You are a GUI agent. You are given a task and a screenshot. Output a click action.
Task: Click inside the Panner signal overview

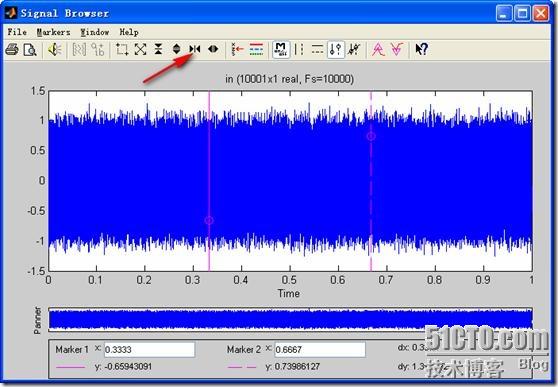(x=290, y=319)
